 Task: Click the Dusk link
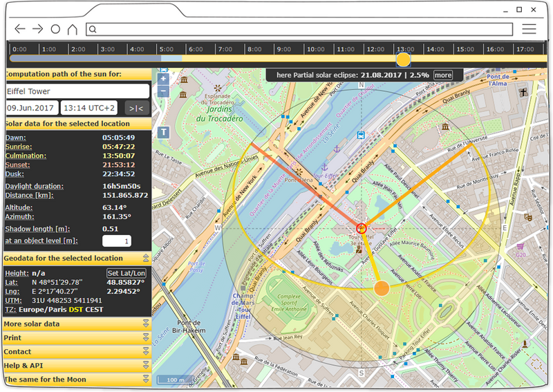(x=15, y=174)
